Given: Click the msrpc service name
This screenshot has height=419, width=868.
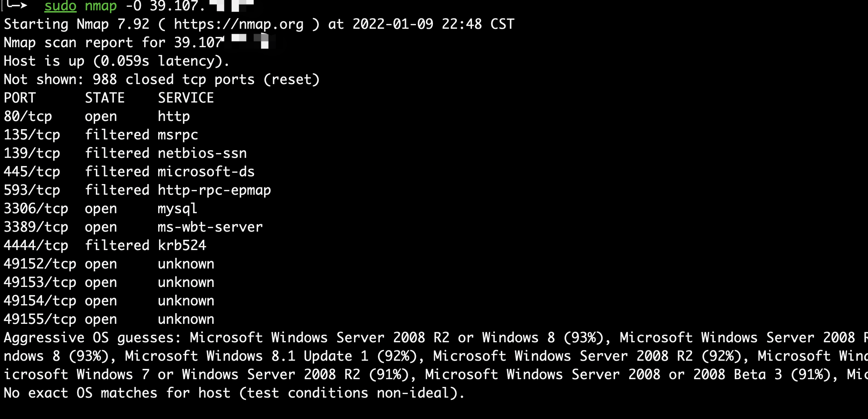Looking at the screenshot, I should tap(178, 135).
